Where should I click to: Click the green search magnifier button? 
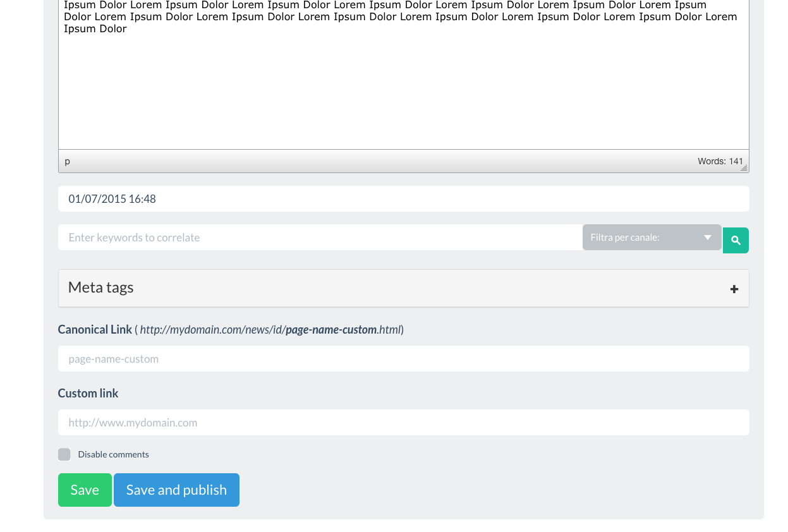click(x=736, y=240)
